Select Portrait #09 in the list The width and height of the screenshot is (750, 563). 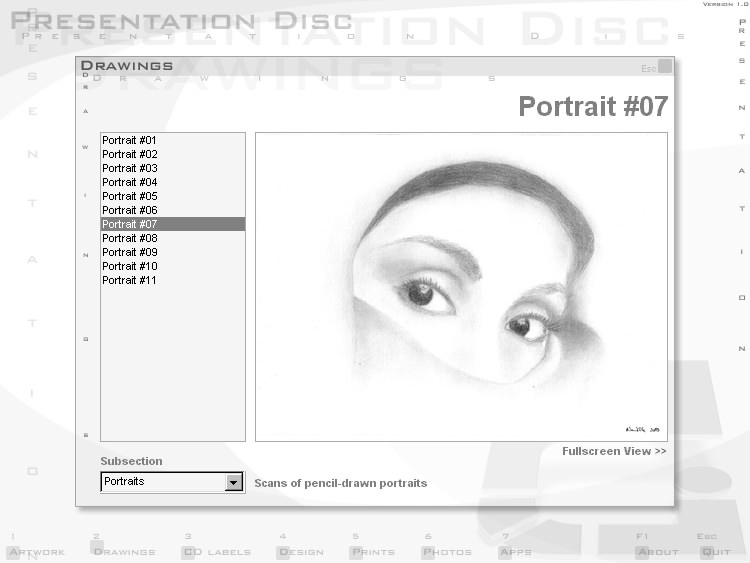[173, 252]
